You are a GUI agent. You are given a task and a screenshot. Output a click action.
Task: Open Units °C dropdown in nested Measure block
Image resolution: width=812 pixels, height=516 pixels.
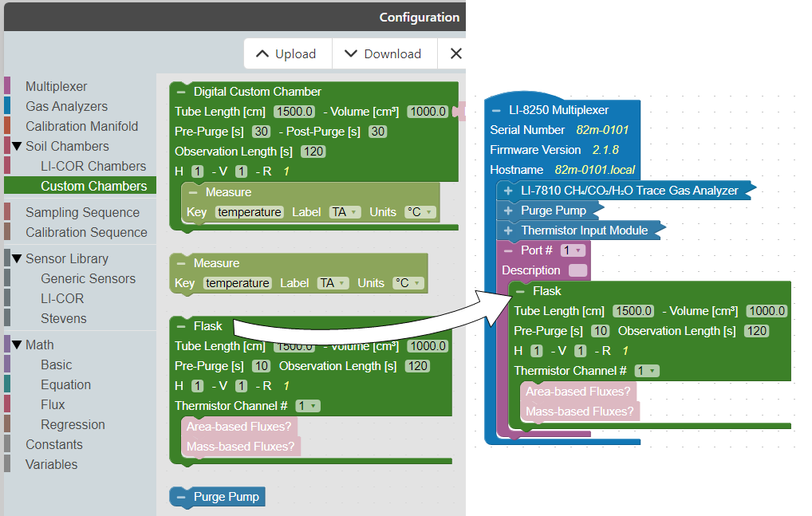point(420,212)
